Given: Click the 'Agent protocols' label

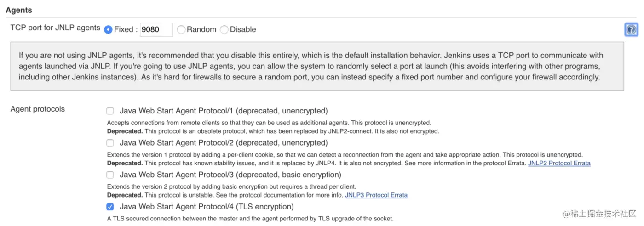Looking at the screenshot, I should tap(38, 109).
